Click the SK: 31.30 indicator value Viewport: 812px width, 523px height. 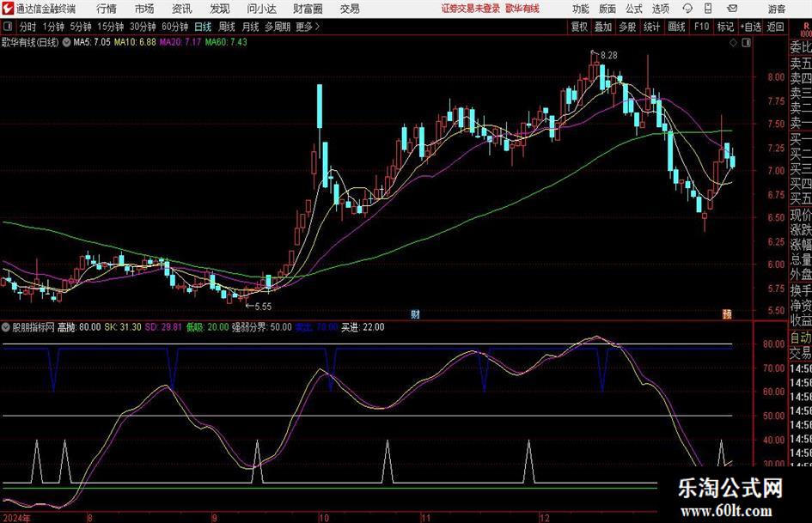coord(123,327)
